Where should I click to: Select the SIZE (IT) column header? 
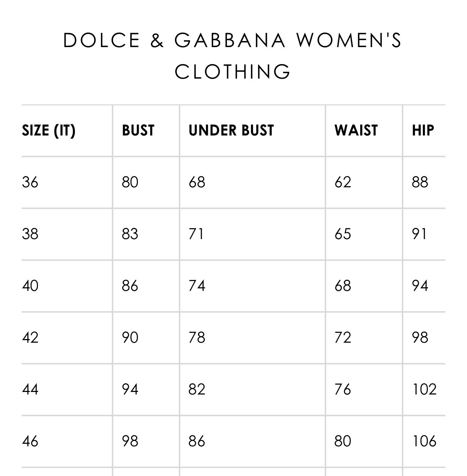point(49,131)
